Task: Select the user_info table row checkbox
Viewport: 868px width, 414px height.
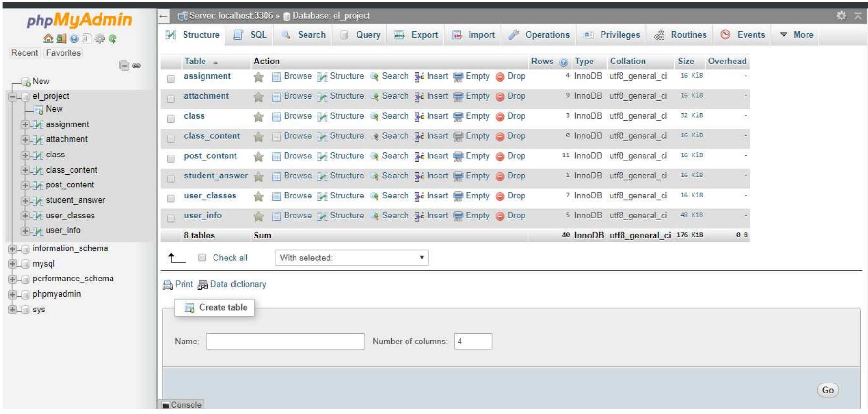Action: point(171,218)
